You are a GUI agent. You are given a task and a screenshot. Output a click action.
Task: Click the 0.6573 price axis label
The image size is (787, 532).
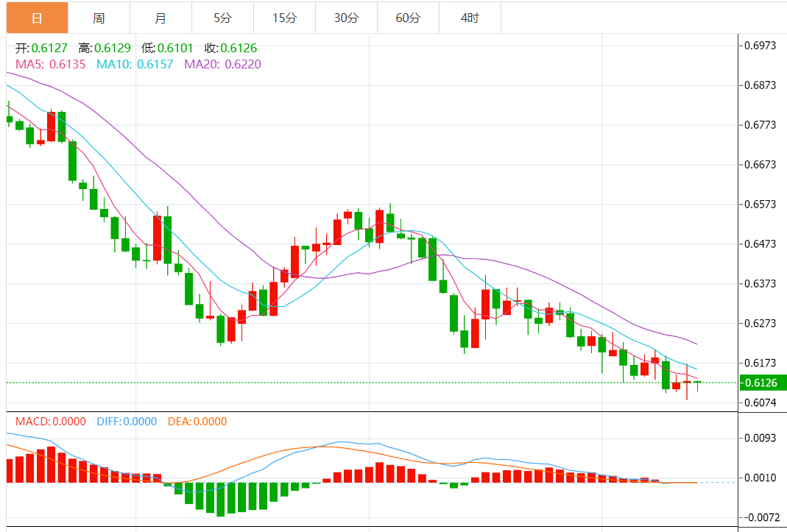760,205
